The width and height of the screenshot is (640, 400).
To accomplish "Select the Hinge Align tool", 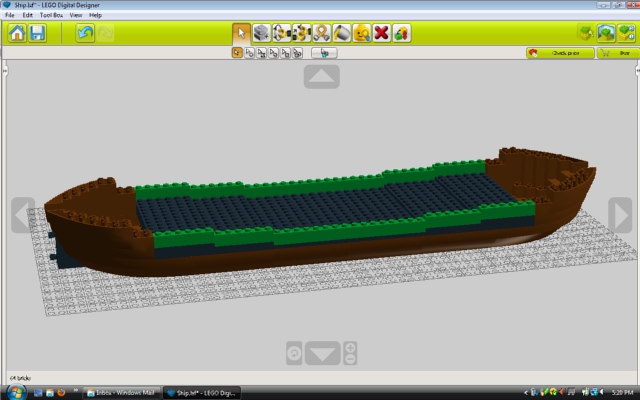I will tap(302, 33).
